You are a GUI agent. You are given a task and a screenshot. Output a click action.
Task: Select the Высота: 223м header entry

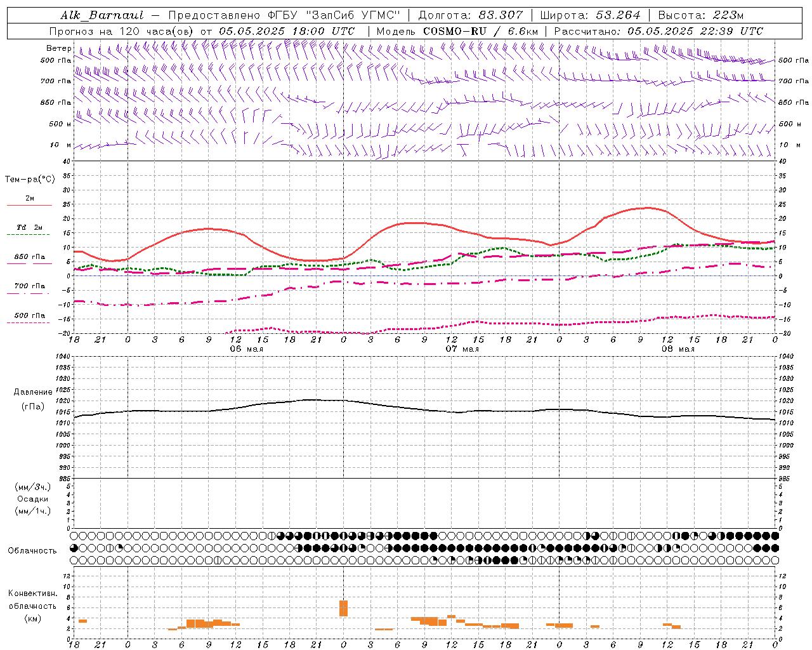coord(701,15)
